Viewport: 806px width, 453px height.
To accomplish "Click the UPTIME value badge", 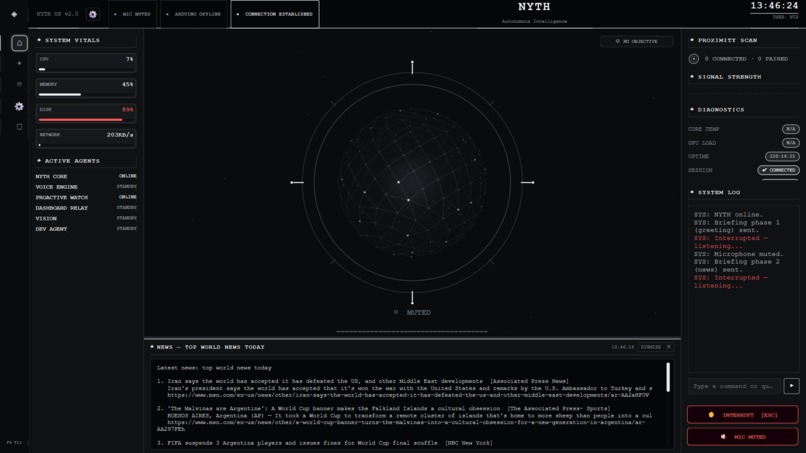I will tap(782, 156).
